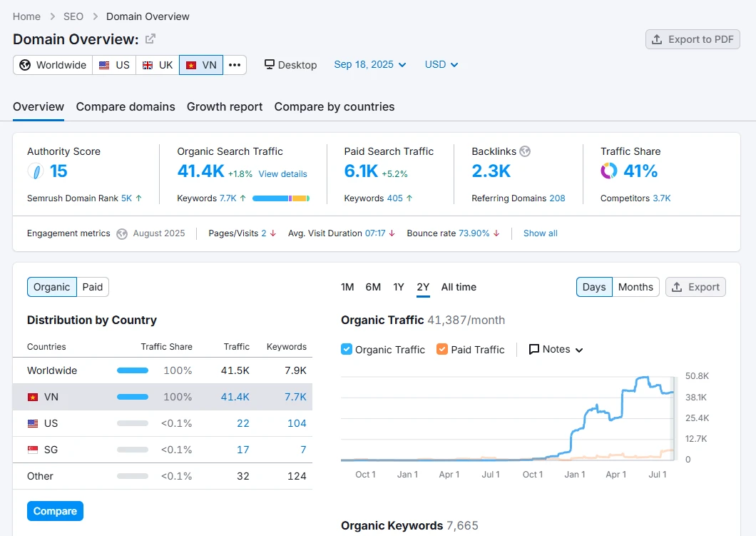This screenshot has width=756, height=536.
Task: Open View details link for organic traffic
Action: [282, 174]
